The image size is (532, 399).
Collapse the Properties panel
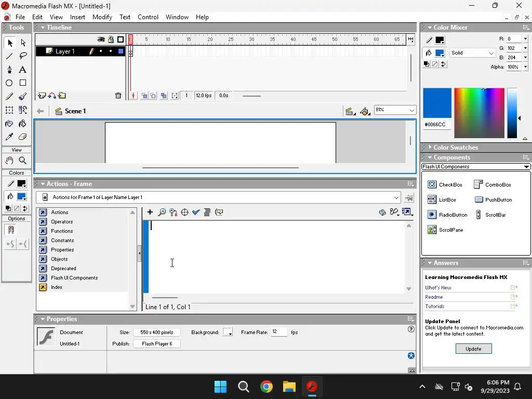[x=43, y=320]
